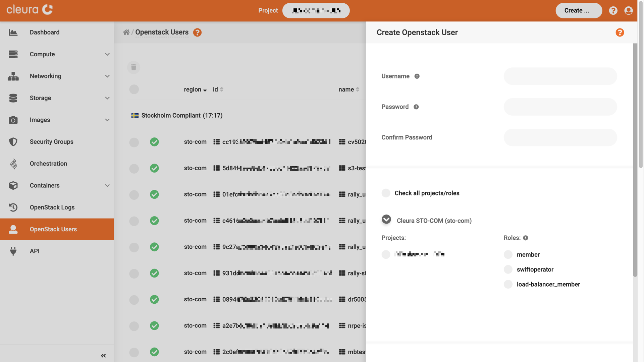Viewport: 644px width, 362px height.
Task: Show the Username info tooltip icon
Action: (417, 76)
